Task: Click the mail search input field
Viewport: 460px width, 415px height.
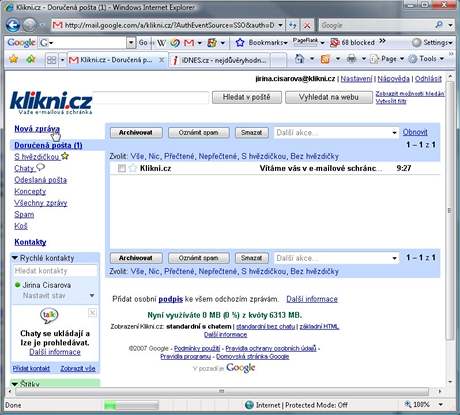Action: (x=150, y=97)
